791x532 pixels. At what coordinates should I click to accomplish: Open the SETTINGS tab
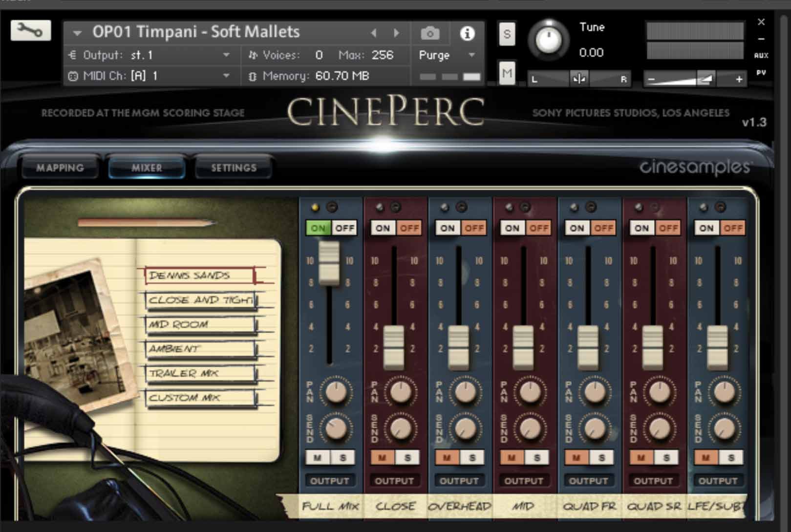(233, 168)
